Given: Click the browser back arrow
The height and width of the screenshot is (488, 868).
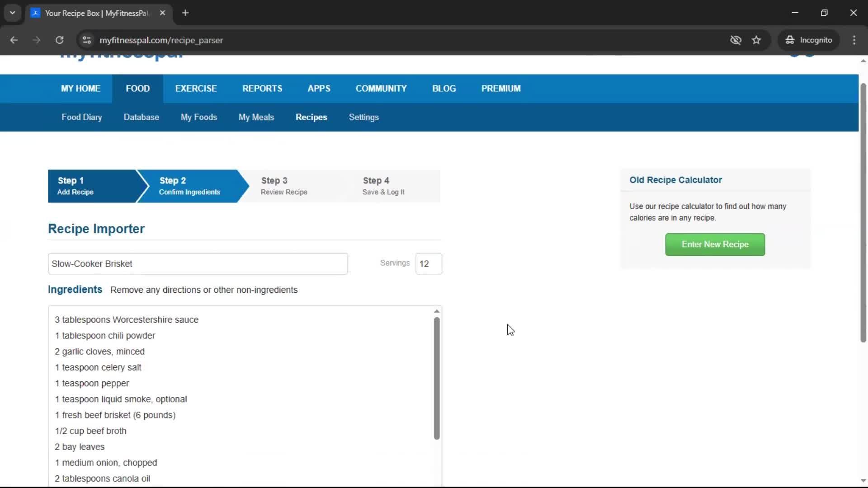Looking at the screenshot, I should [x=14, y=40].
